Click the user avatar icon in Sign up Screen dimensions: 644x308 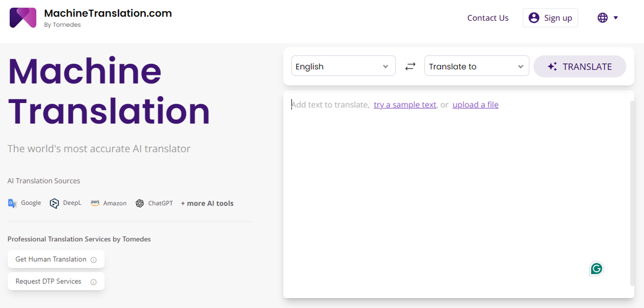[534, 18]
